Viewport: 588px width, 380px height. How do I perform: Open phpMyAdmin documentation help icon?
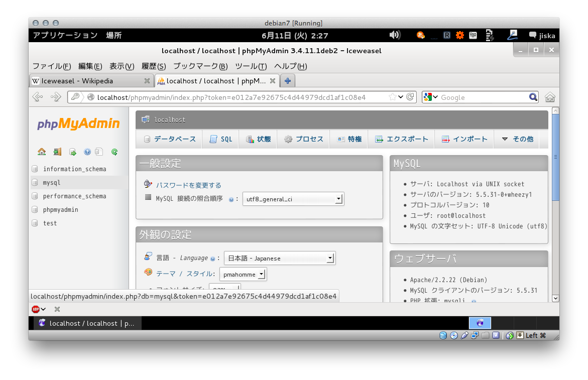pos(87,152)
